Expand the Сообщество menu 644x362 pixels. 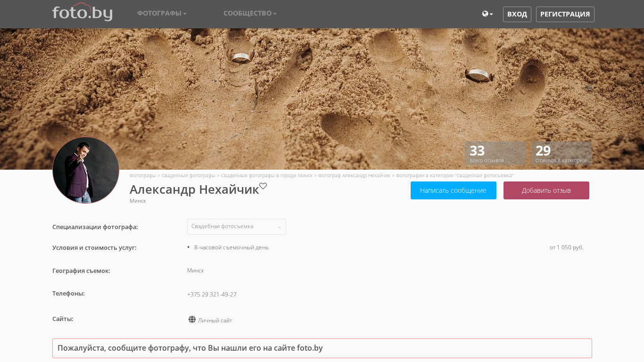pyautogui.click(x=250, y=14)
